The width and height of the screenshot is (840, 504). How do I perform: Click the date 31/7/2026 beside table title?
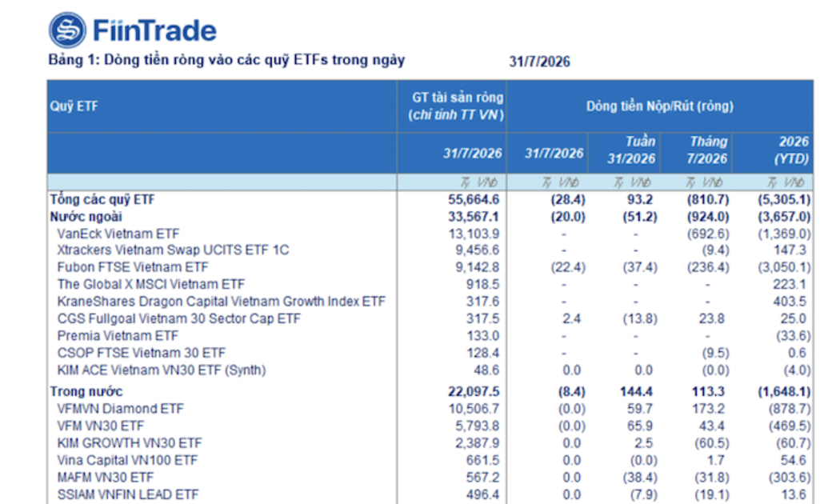(539, 62)
